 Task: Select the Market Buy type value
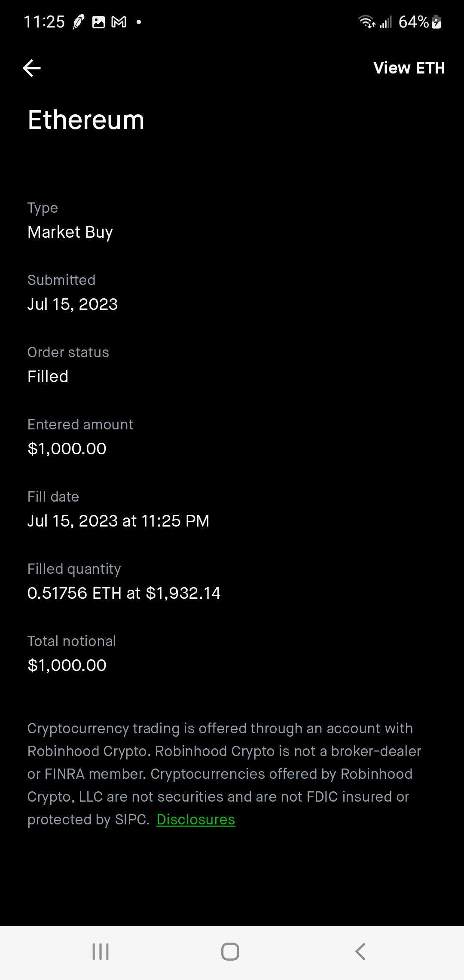[70, 232]
